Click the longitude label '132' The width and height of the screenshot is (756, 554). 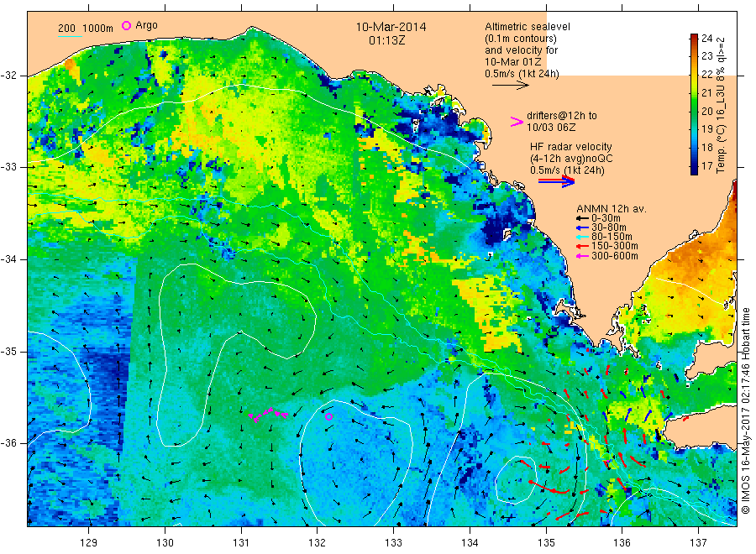click(318, 543)
